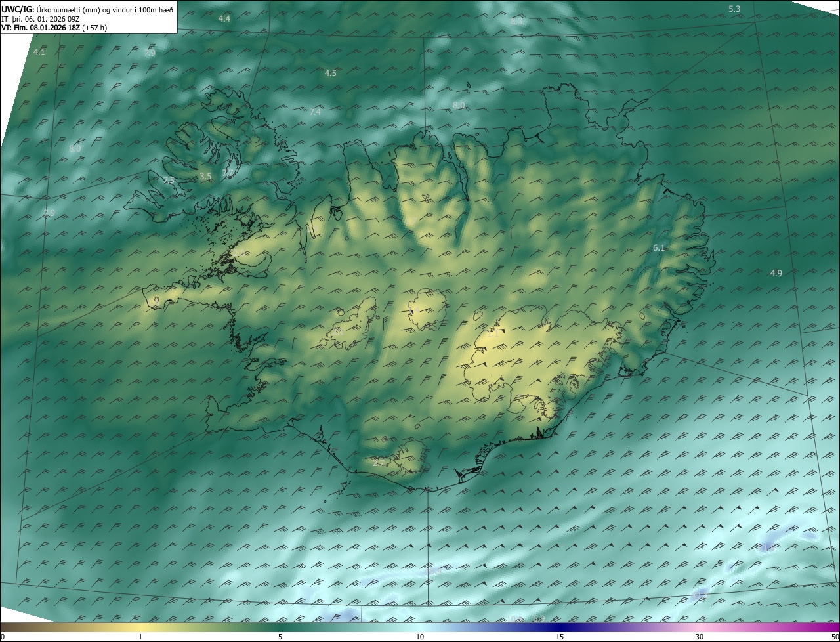840x642 pixels.
Task: Click the 5 tick label on the color scale
Action: coord(280,637)
